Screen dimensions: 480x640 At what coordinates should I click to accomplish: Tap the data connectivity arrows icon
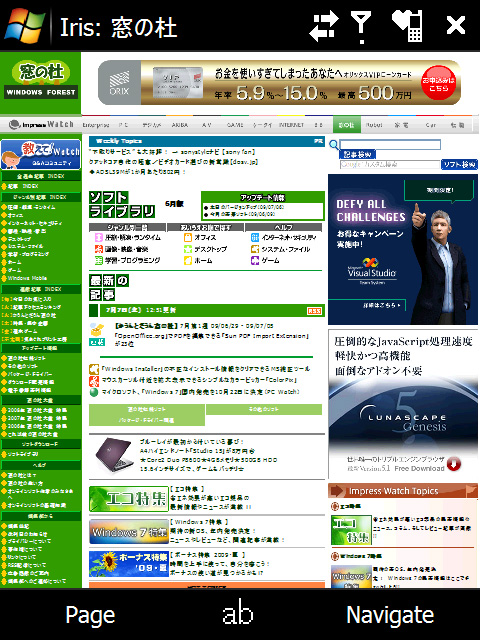click(x=323, y=26)
